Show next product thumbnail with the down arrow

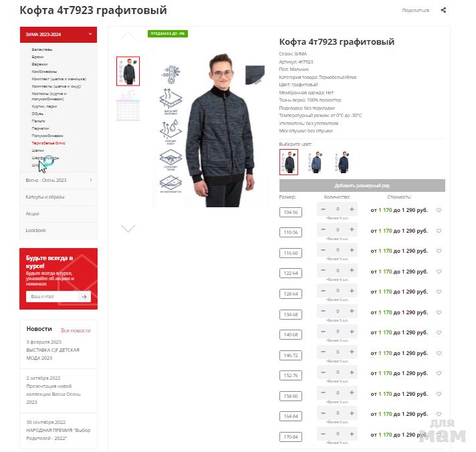pyautogui.click(x=128, y=228)
